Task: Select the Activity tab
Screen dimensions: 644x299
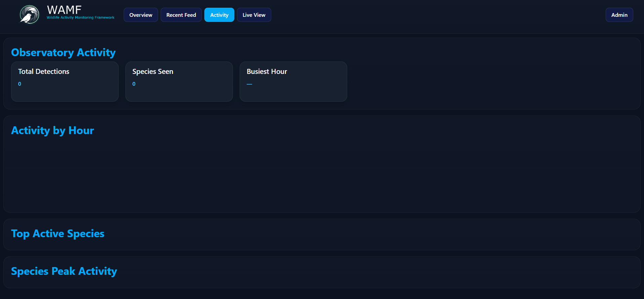Action: (x=219, y=15)
